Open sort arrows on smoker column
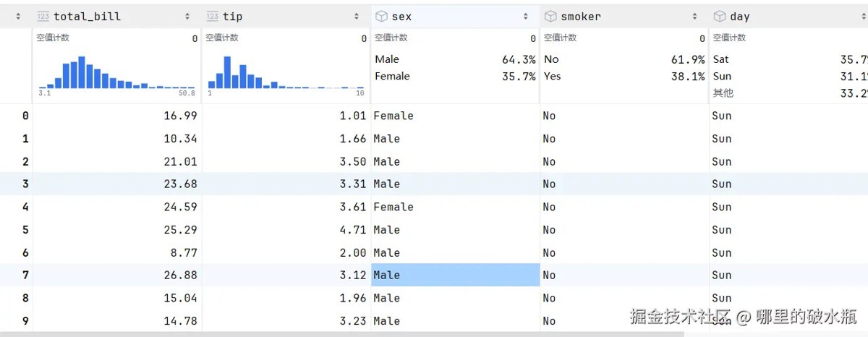868x337 pixels. 695,17
